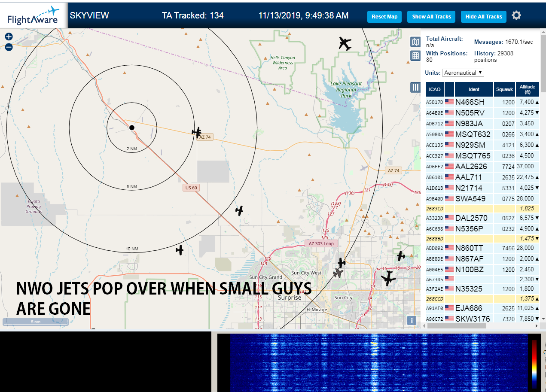Viewport: 546px width, 392px height.
Task: Select the 268CCD highlighted row
Action: [x=482, y=298]
